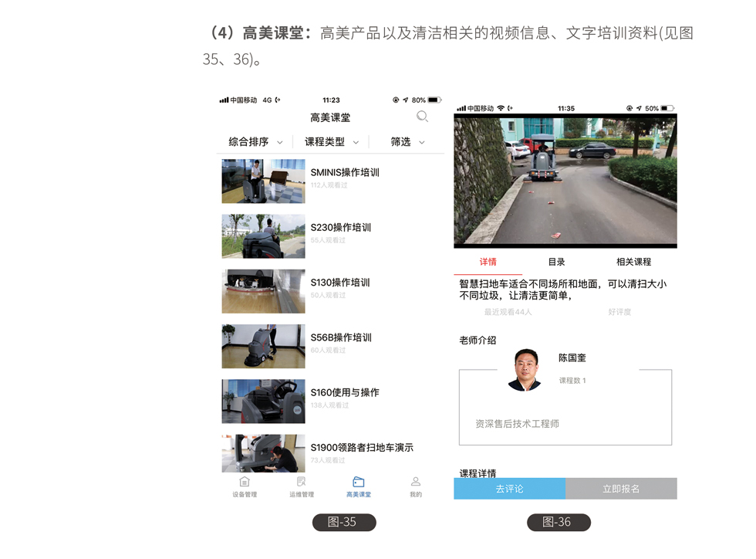Screen dimensions: 756x559
Task: Click the 去评论 button
Action: click(x=509, y=489)
